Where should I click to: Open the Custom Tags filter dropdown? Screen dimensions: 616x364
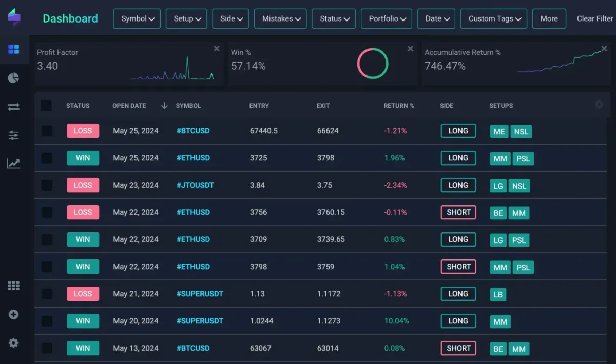(x=494, y=18)
